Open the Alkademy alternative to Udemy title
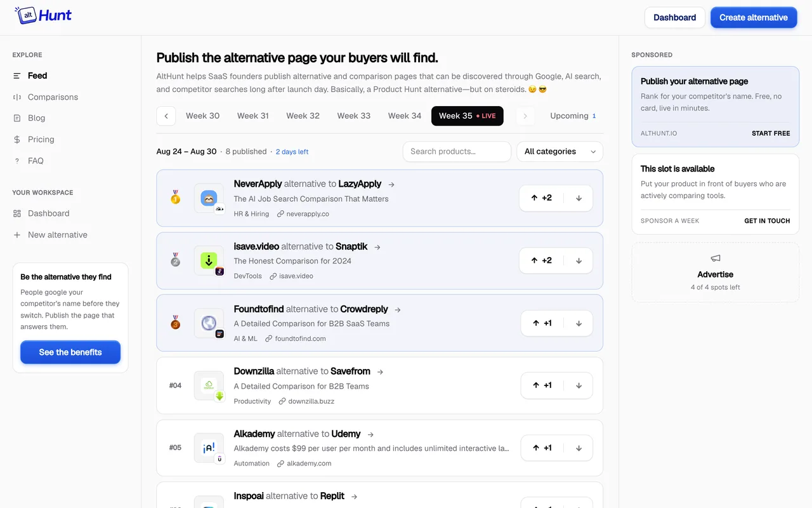This screenshot has width=812, height=508. tap(297, 434)
